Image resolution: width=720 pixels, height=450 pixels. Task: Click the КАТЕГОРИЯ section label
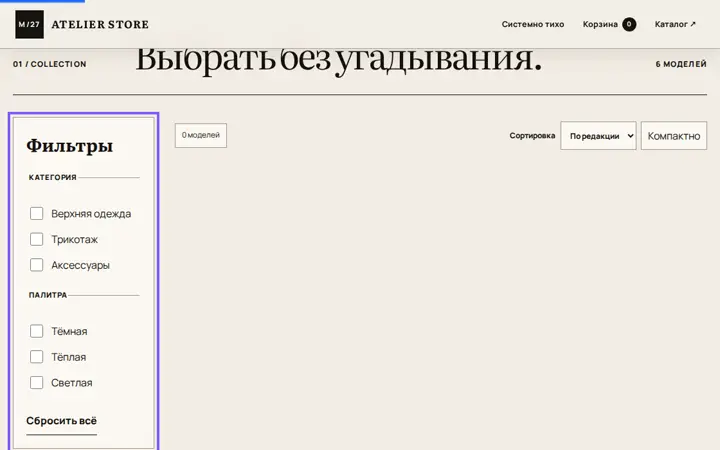click(52, 177)
